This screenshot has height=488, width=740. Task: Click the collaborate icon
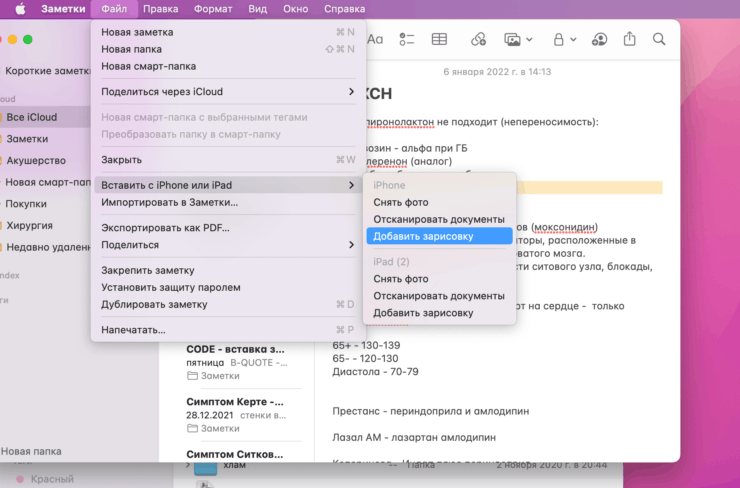599,39
